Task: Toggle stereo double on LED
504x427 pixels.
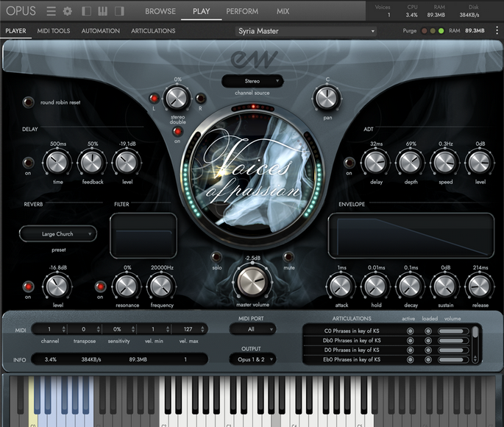Action: [177, 132]
